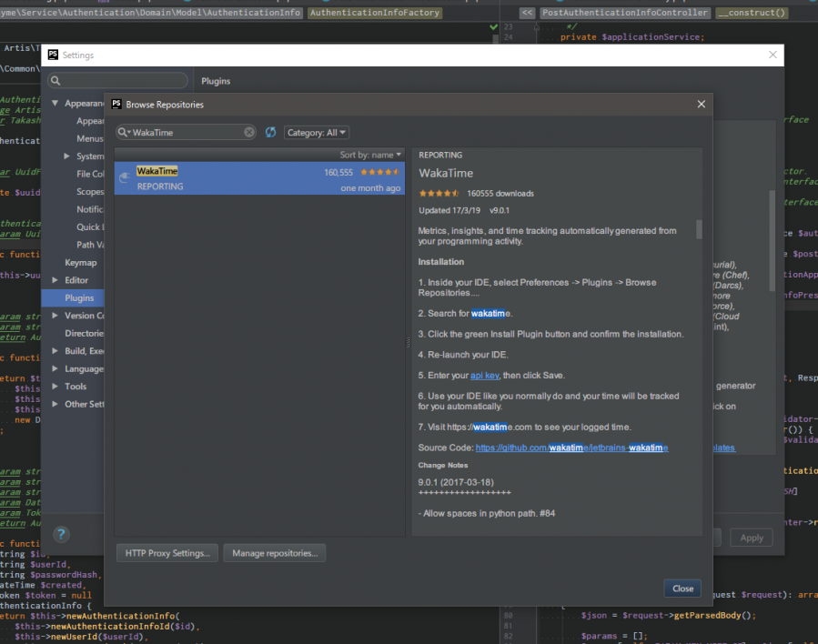Expand the System settings node
Viewport: 818px width, 644px height.
66,156
